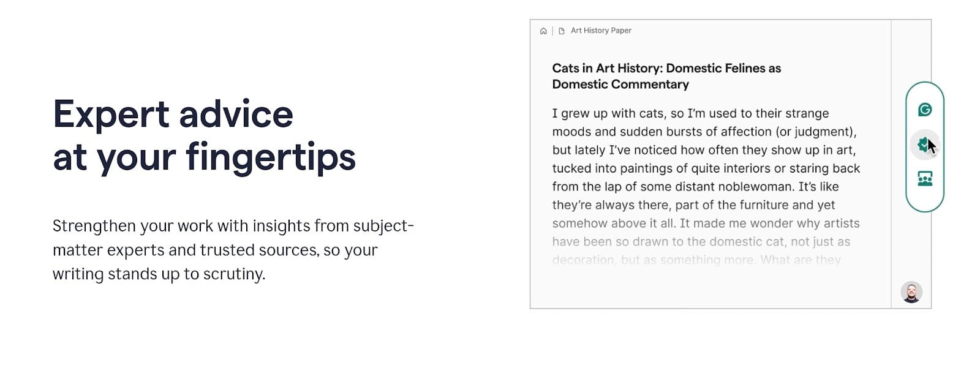Click the "Strengthen your work" description text
The height and width of the screenshot is (379, 980).
coord(233,226)
